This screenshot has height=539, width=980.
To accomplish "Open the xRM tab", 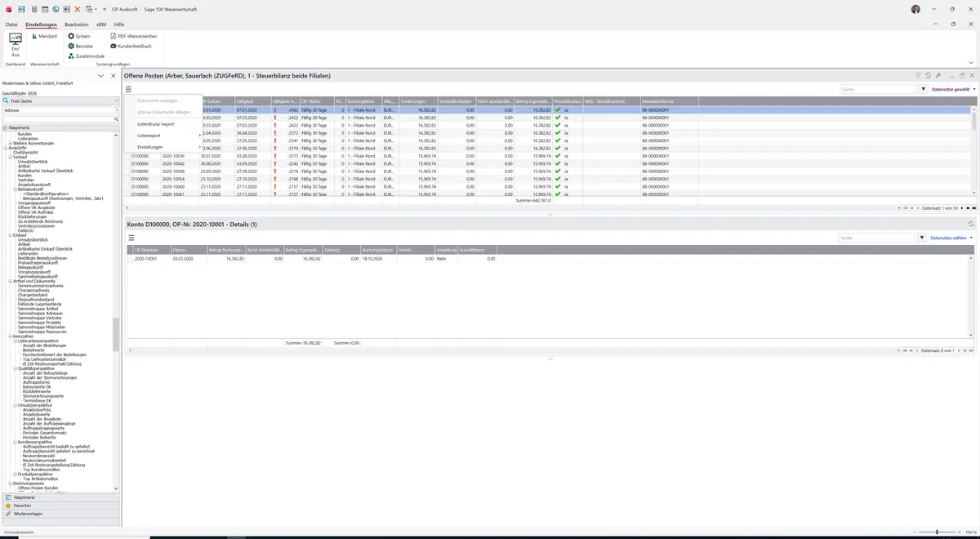I will [x=101, y=24].
